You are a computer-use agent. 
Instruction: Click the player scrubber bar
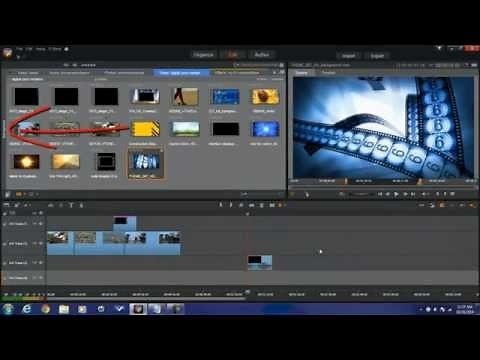pos(383,187)
